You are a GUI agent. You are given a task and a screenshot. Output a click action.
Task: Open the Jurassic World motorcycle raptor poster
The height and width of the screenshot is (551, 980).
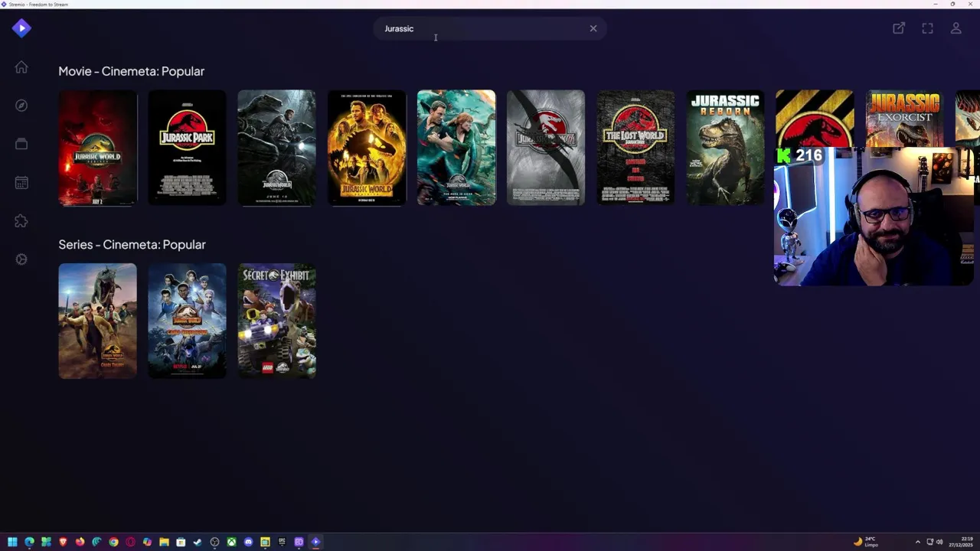click(x=276, y=148)
